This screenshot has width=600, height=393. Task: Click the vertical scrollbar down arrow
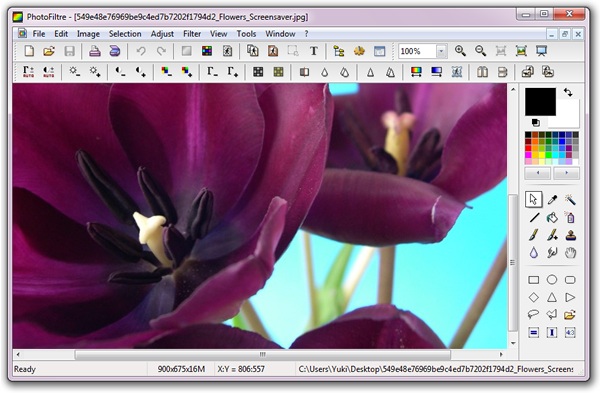[x=513, y=343]
